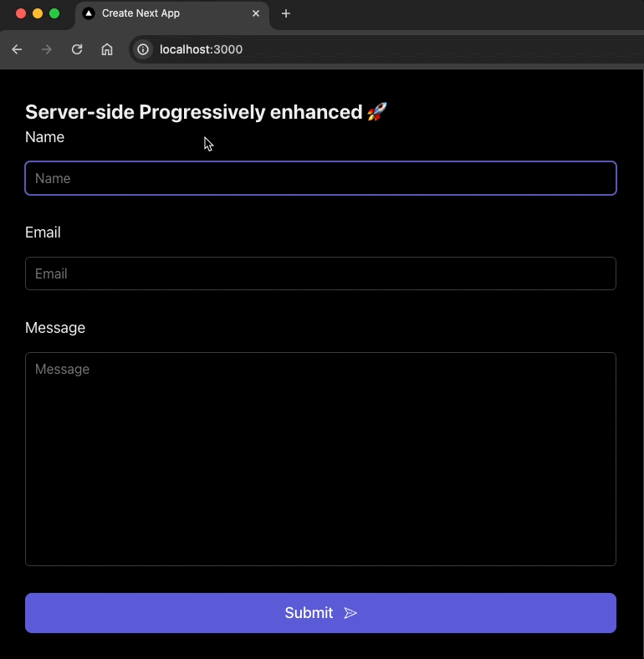Screen dimensions: 644x659
Task: Open a new tab with the plus icon
Action: tap(286, 13)
